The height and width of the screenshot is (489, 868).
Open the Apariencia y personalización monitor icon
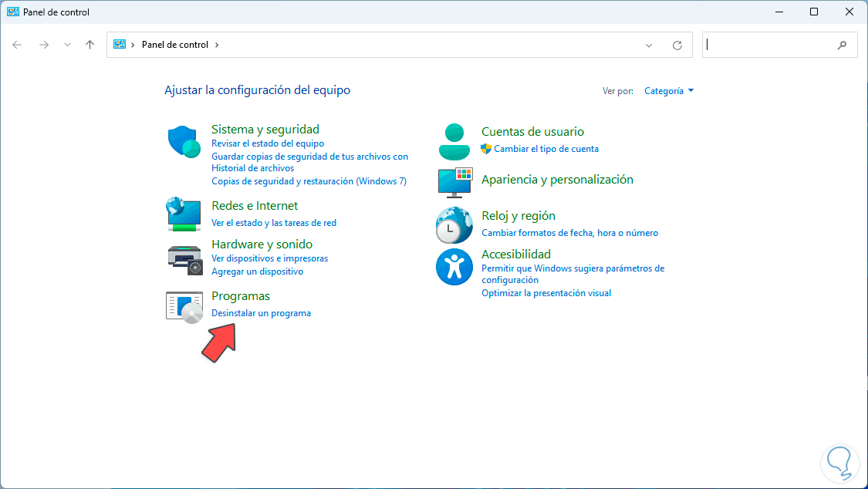[x=455, y=183]
